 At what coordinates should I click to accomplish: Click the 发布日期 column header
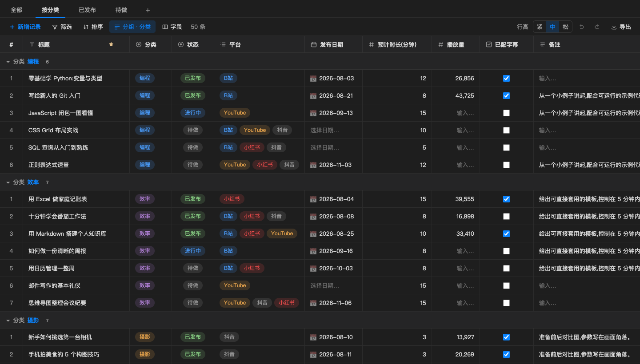[x=333, y=44]
